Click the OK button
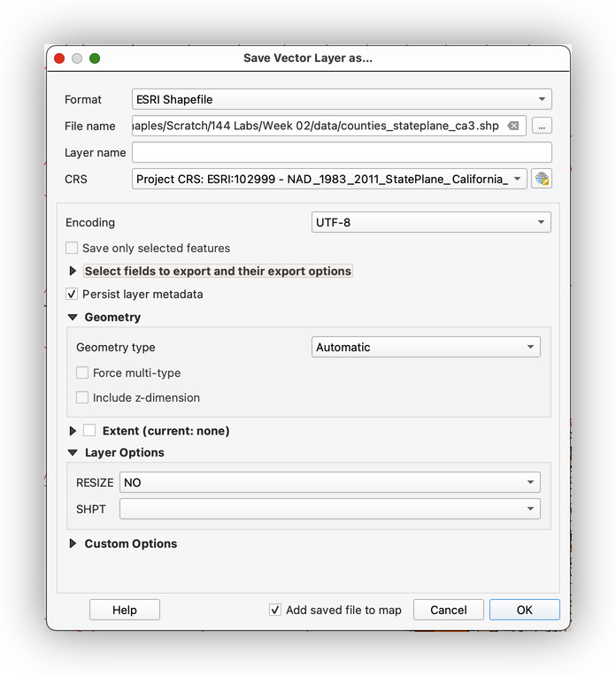Viewport: 616px width, 676px height. tap(524, 610)
